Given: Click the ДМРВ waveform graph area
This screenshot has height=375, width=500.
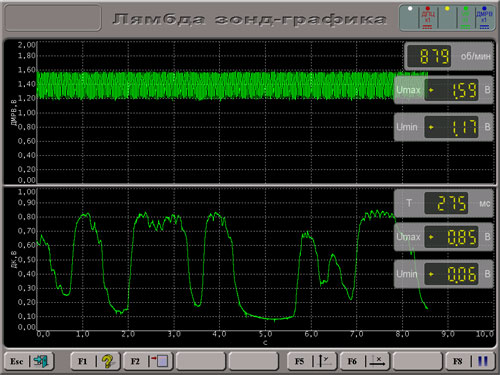Looking at the screenshot, I should (215, 112).
